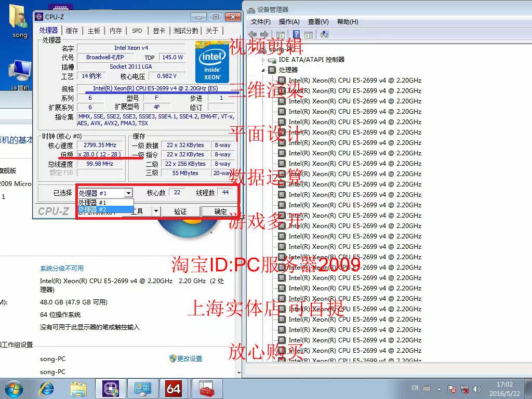Screen dimensions: 532x399
Task: Open the 工具 button's dropdown arrow
Action: [156, 211]
